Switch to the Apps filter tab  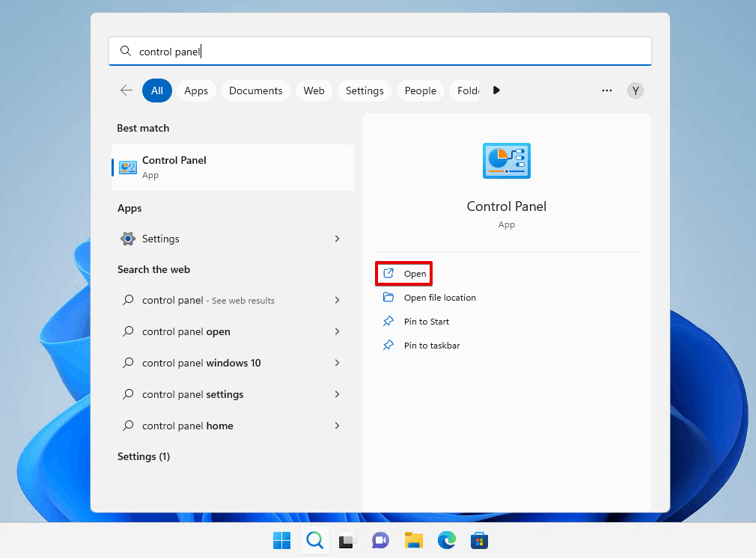coord(196,91)
